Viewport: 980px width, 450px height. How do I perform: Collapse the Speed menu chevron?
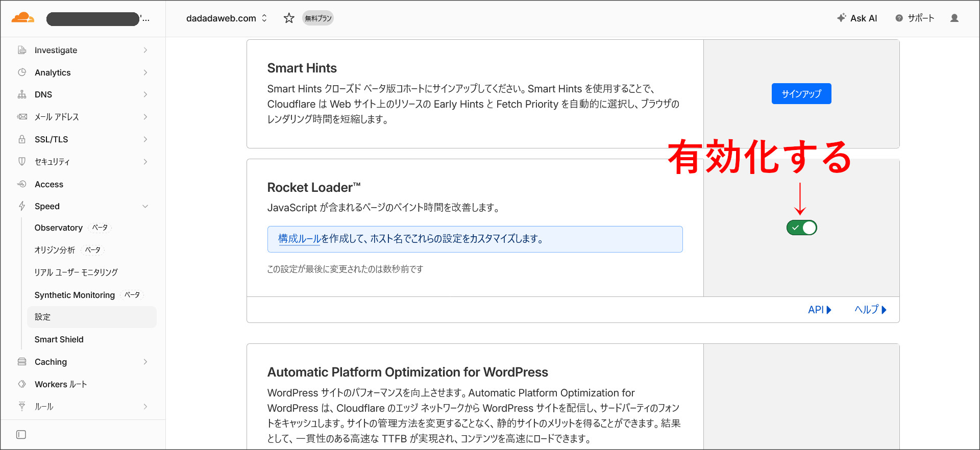(x=145, y=206)
